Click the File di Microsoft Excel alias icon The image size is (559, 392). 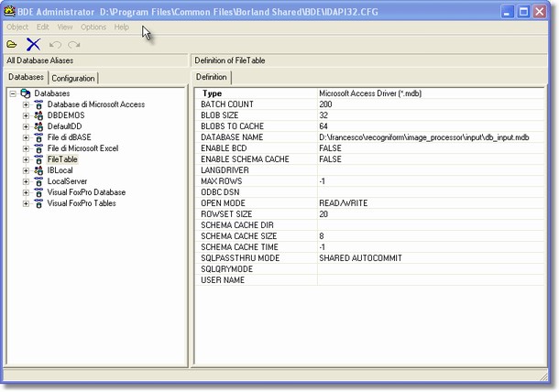pyautogui.click(x=38, y=148)
